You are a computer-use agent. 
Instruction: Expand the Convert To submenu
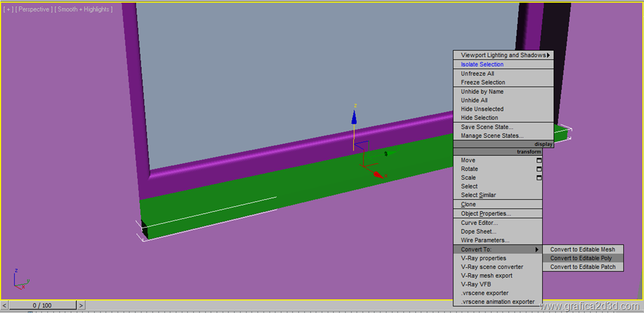497,250
